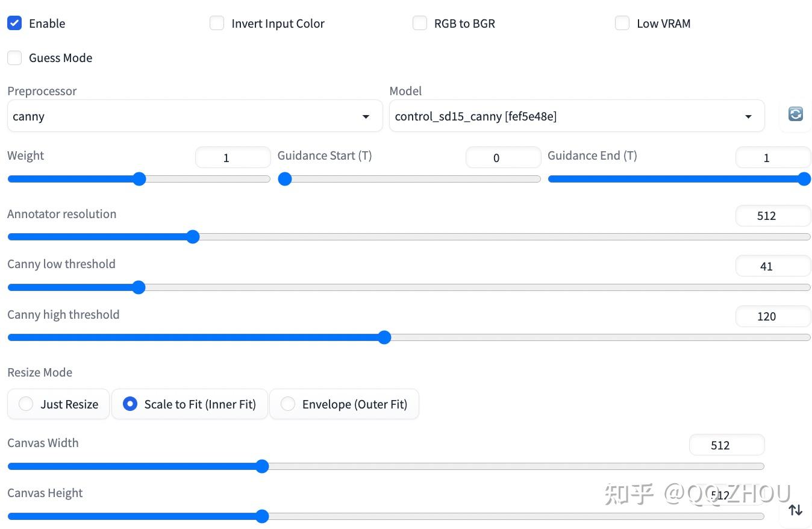This screenshot has width=812, height=529.
Task: Edit the Guidance Start value 0
Action: point(503,157)
